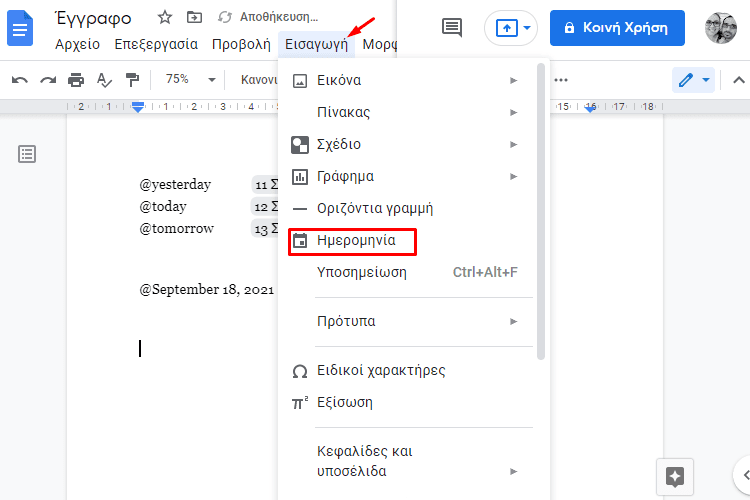Click the Εισαγωγή menu

(x=316, y=45)
